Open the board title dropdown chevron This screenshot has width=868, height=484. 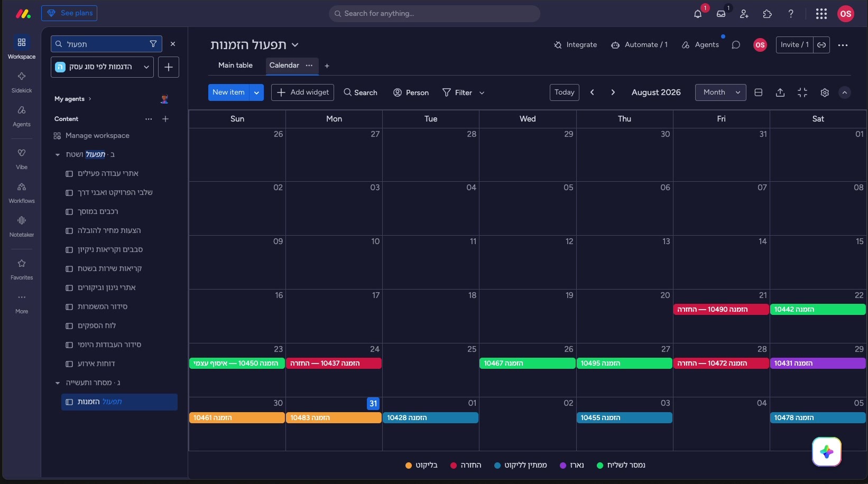click(x=295, y=45)
